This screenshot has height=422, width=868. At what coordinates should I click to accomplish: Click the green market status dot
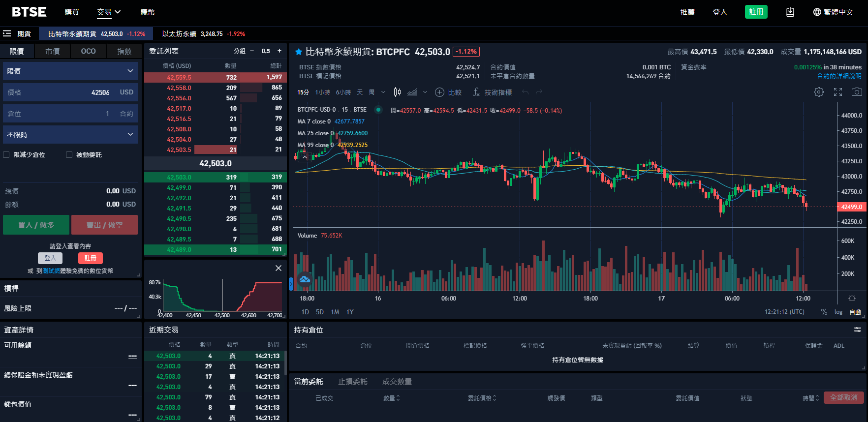[378, 110]
